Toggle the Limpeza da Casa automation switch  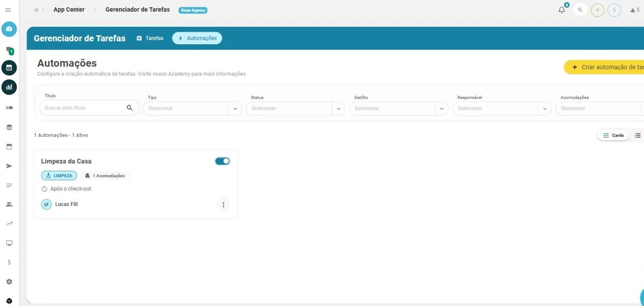(222, 161)
